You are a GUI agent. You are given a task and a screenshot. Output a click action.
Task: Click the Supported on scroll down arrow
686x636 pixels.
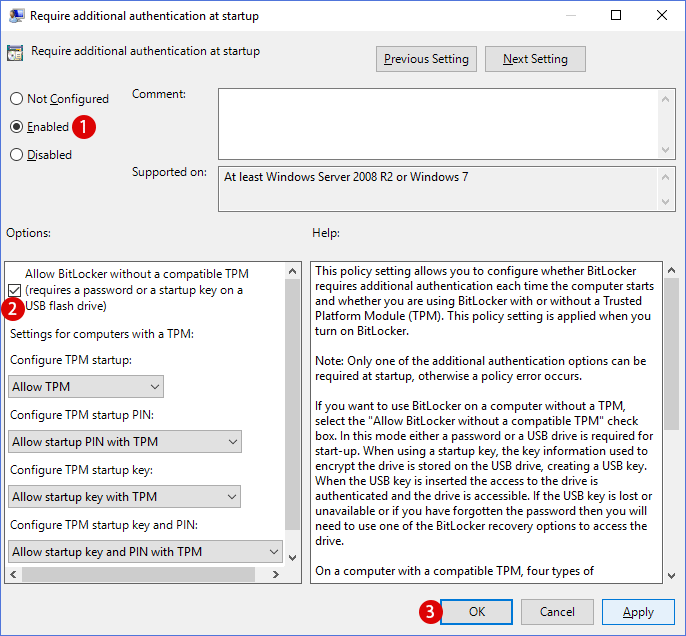pyautogui.click(x=665, y=202)
